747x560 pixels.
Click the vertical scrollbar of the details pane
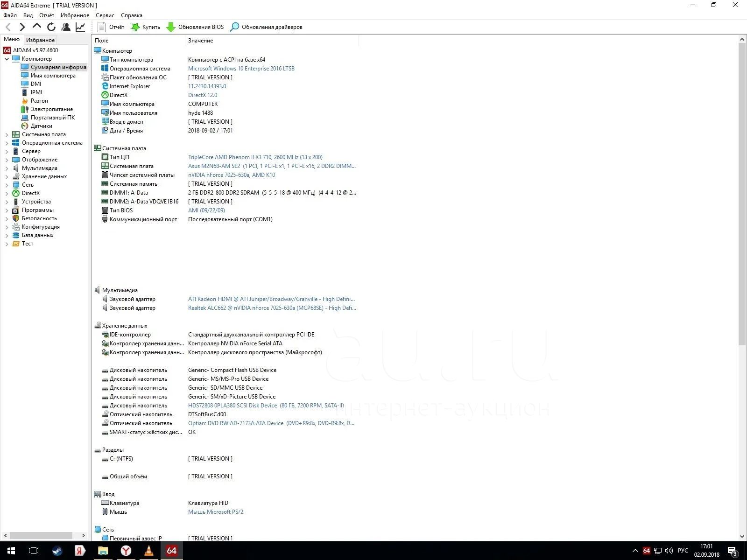[x=742, y=194]
